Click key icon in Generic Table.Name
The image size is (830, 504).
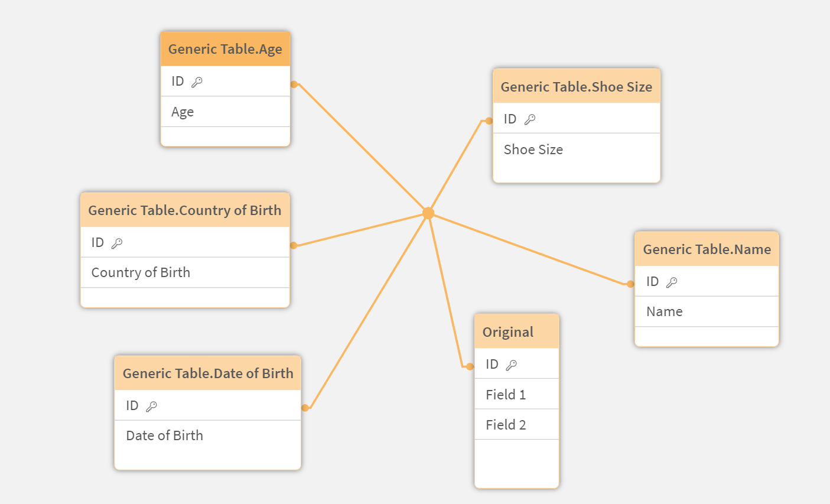672,282
